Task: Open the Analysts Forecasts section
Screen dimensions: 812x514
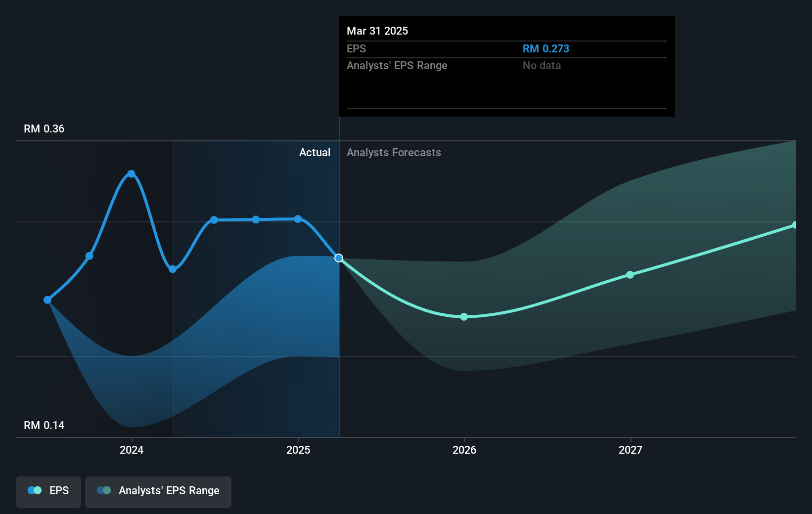Action: click(x=393, y=152)
